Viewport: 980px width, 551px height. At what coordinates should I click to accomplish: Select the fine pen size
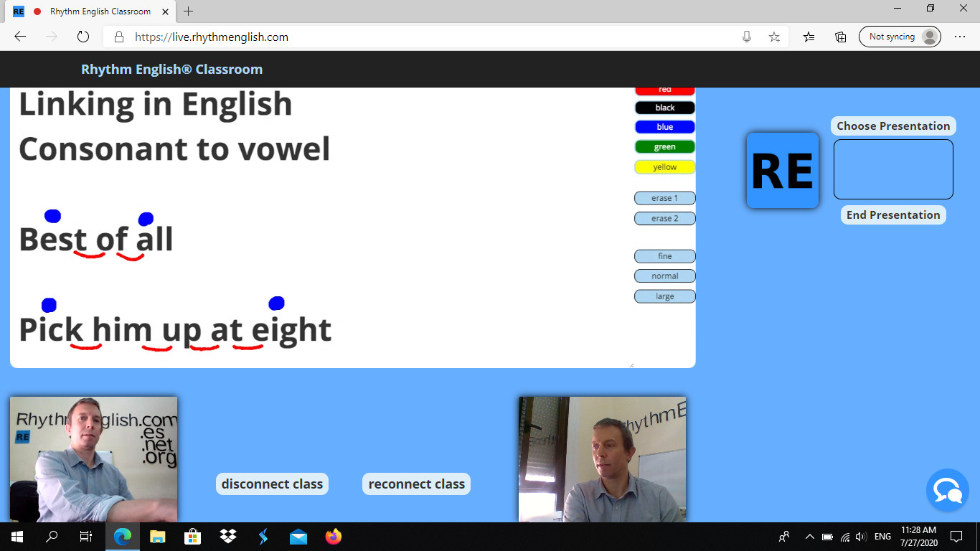664,256
